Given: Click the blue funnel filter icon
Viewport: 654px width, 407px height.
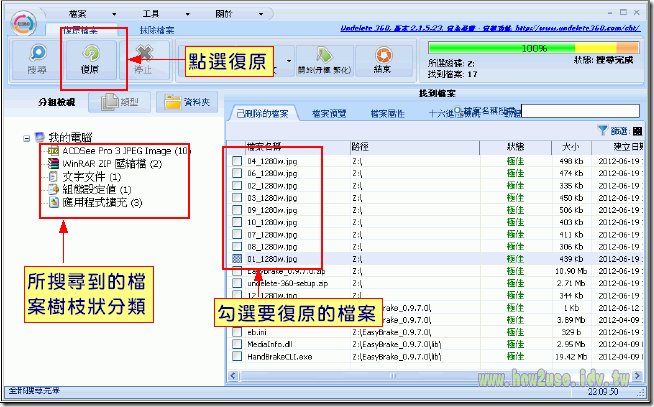Looking at the screenshot, I should pos(602,131).
